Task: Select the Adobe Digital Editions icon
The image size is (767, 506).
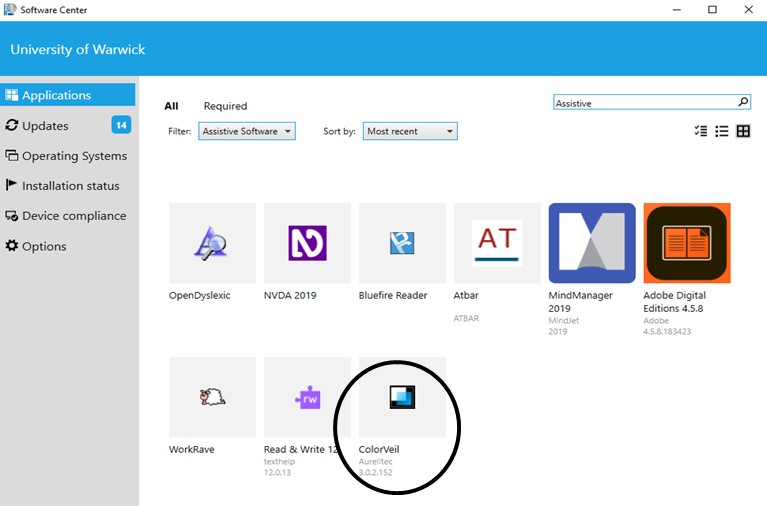Action: (x=687, y=243)
